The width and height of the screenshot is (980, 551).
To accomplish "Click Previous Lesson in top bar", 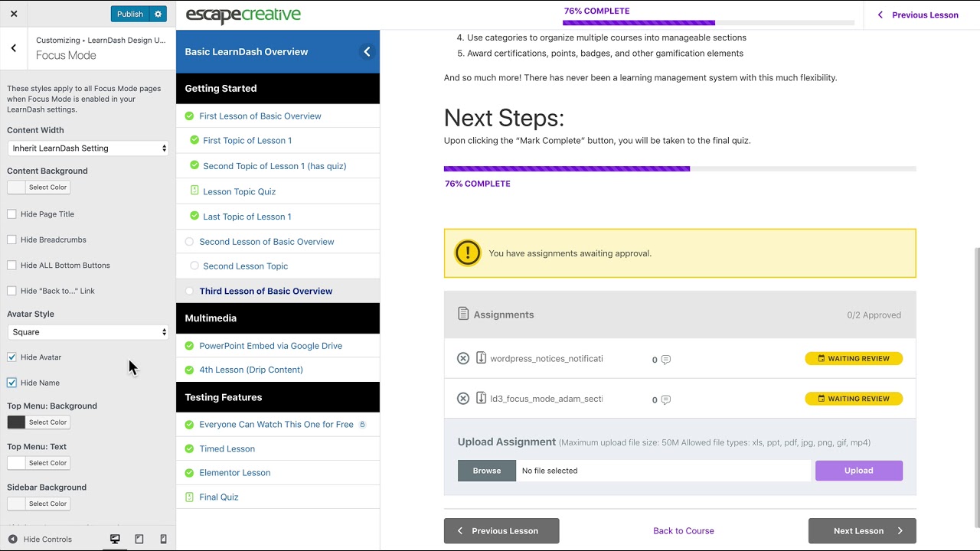I will (918, 15).
